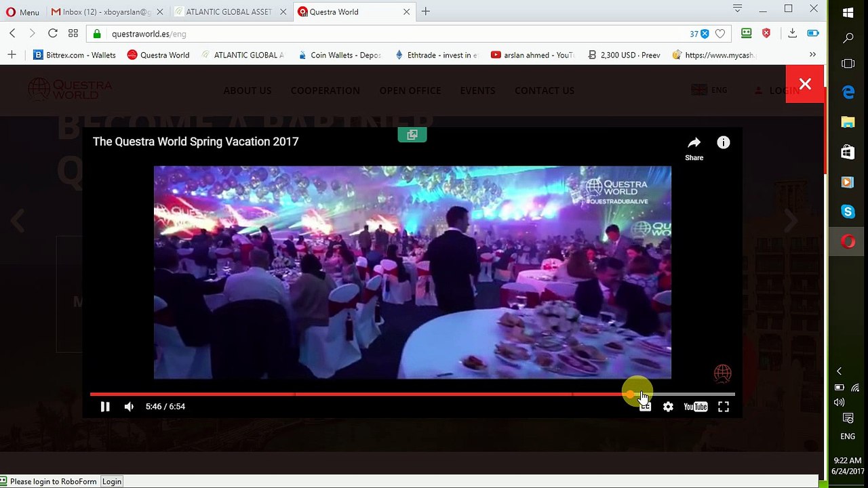868x488 pixels.
Task: Show video info with the 'i' icon
Action: pyautogui.click(x=724, y=142)
